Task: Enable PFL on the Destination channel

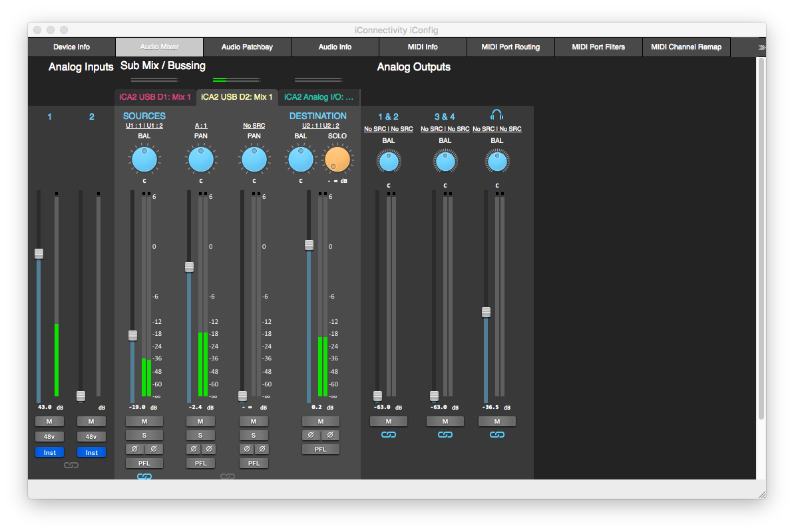Action: [x=321, y=449]
